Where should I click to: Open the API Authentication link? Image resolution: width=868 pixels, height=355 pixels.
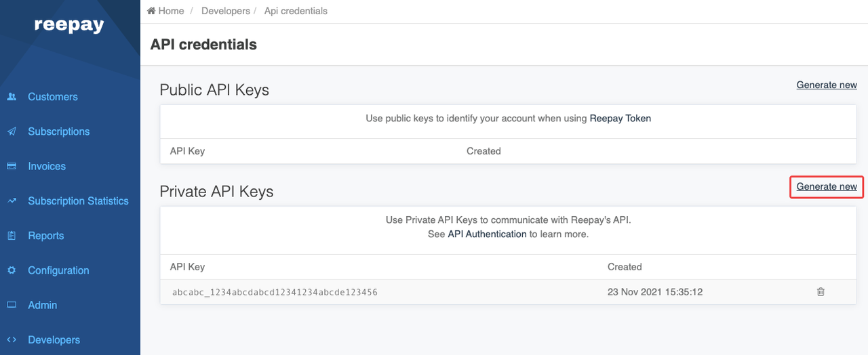(x=487, y=234)
